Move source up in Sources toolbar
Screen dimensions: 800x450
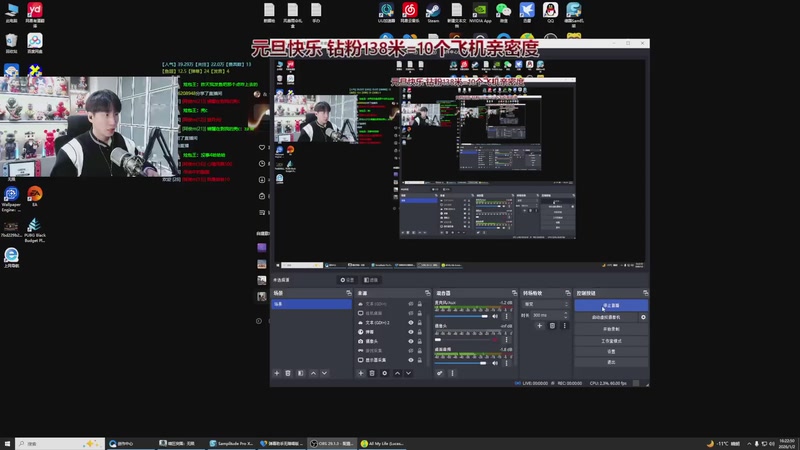point(397,373)
